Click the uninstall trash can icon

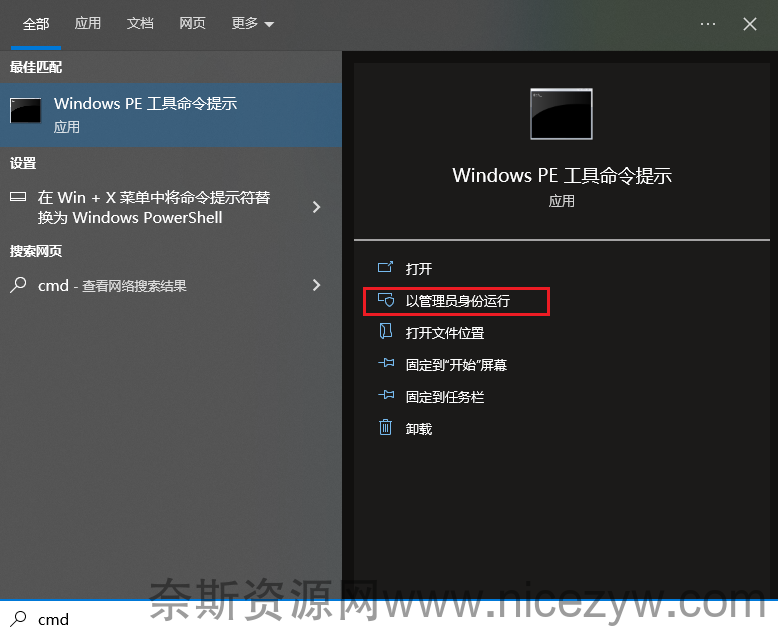(x=386, y=427)
